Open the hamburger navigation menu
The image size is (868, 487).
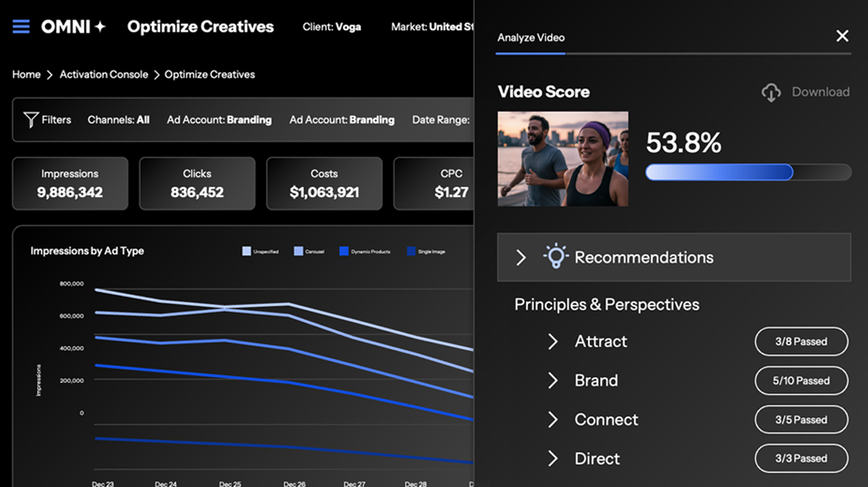pyautogui.click(x=21, y=27)
